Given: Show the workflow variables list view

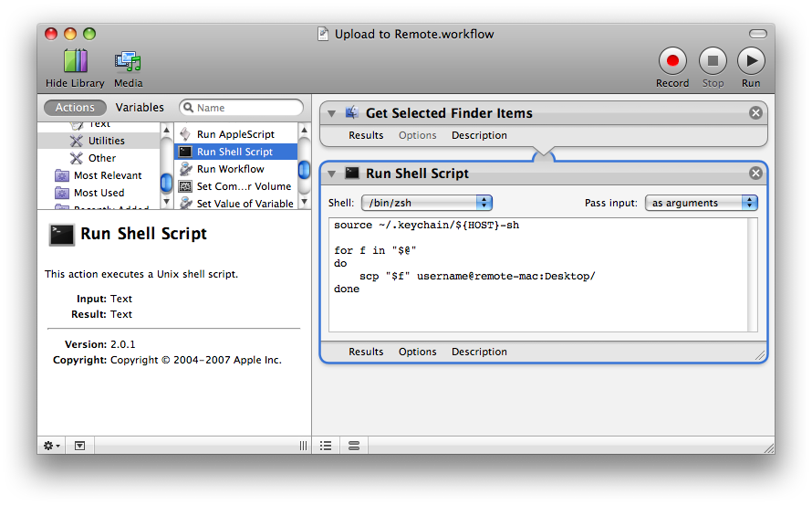Looking at the screenshot, I should 354,446.
